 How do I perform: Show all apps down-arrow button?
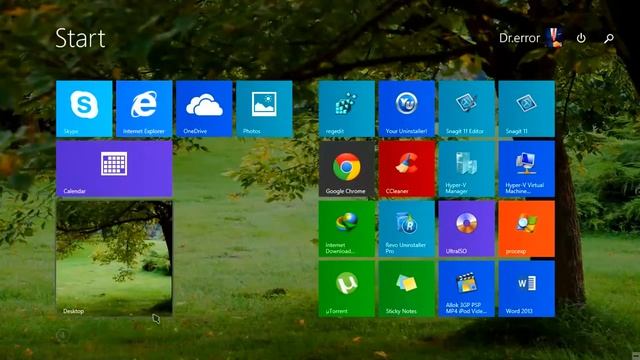(x=62, y=335)
